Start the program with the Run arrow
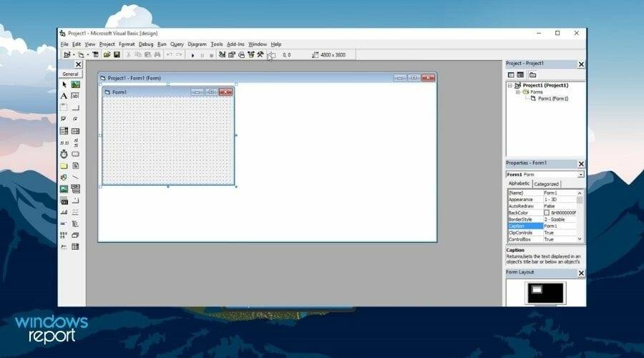Image resolution: width=644 pixels, height=358 pixels. coord(192,55)
